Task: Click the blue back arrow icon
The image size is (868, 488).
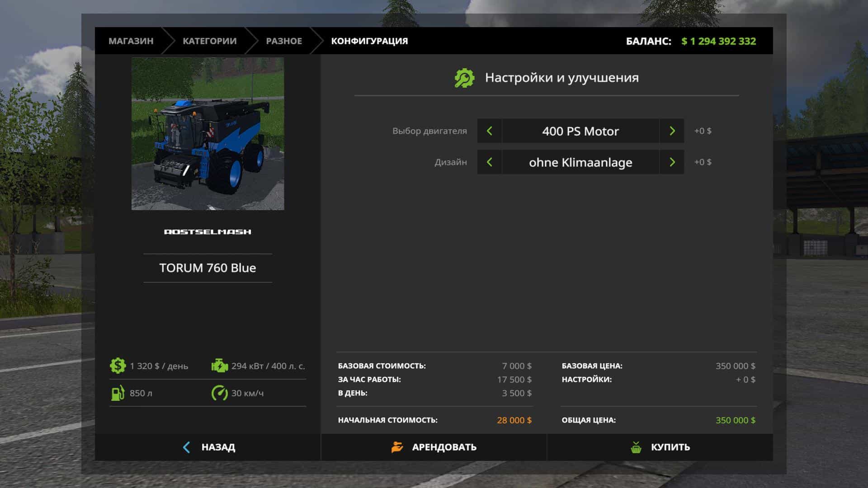Action: tap(186, 447)
